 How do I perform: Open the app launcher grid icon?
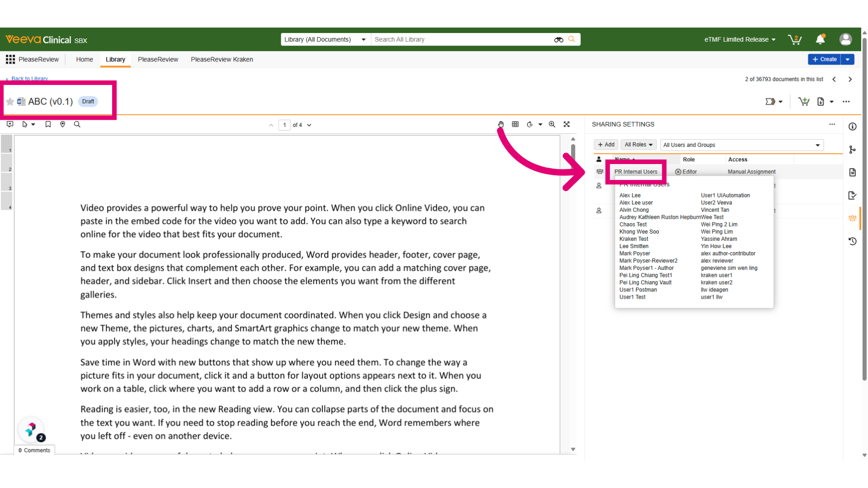(x=10, y=59)
